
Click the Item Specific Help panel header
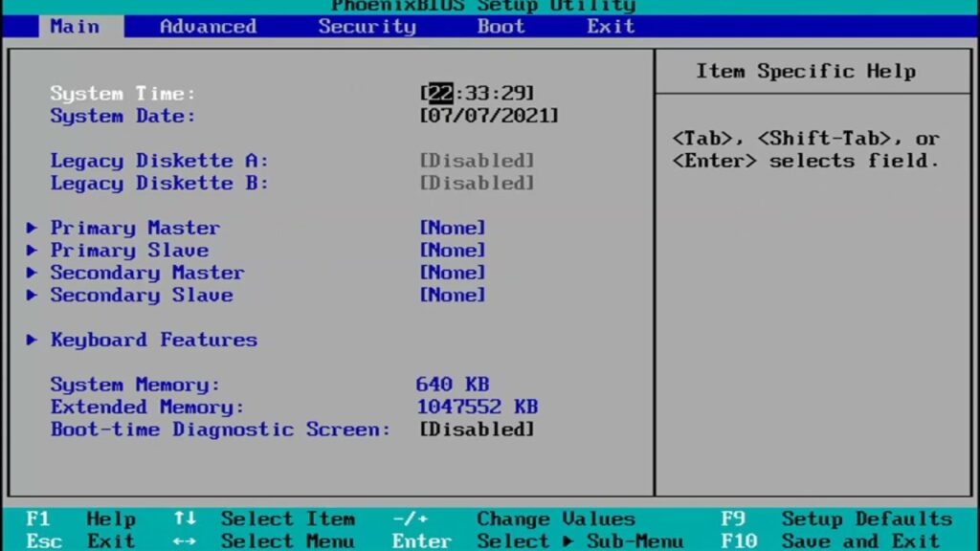coord(807,71)
